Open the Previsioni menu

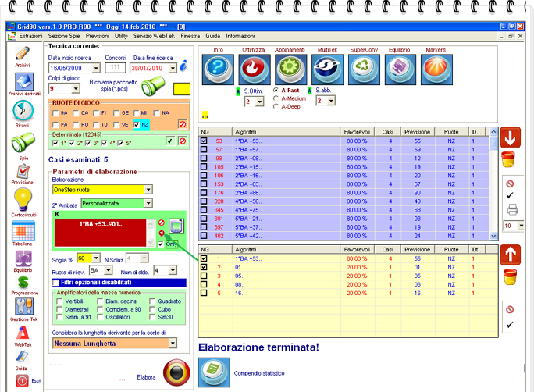point(98,36)
